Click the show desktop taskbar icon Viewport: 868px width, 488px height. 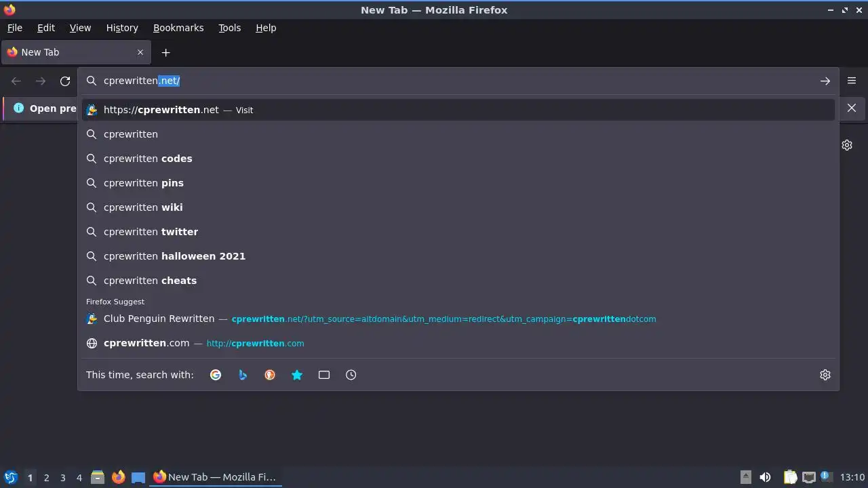(x=138, y=477)
